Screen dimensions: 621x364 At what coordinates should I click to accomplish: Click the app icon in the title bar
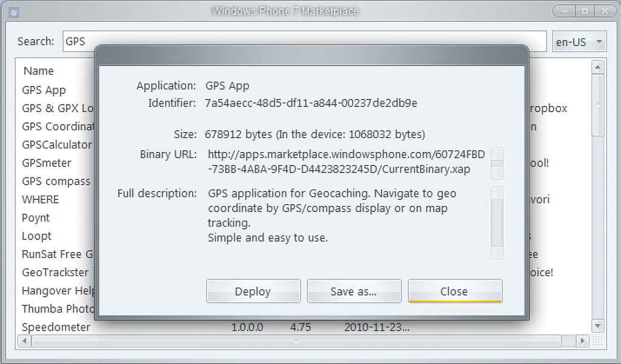point(13,12)
